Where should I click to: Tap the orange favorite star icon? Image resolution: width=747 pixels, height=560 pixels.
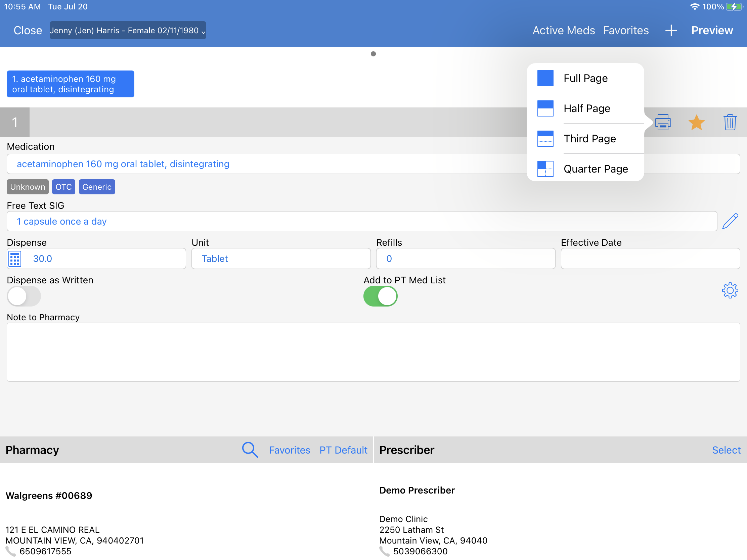click(696, 122)
